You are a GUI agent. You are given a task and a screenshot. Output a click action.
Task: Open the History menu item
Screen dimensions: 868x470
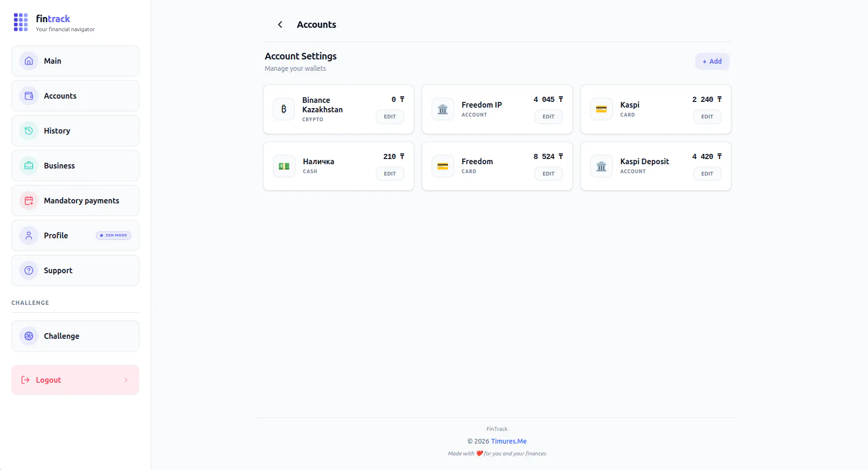pos(75,131)
